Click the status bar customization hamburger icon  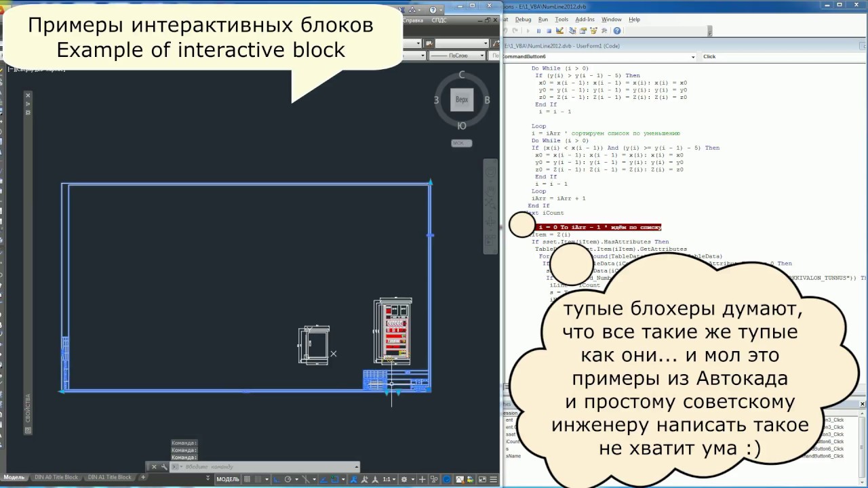point(494,479)
